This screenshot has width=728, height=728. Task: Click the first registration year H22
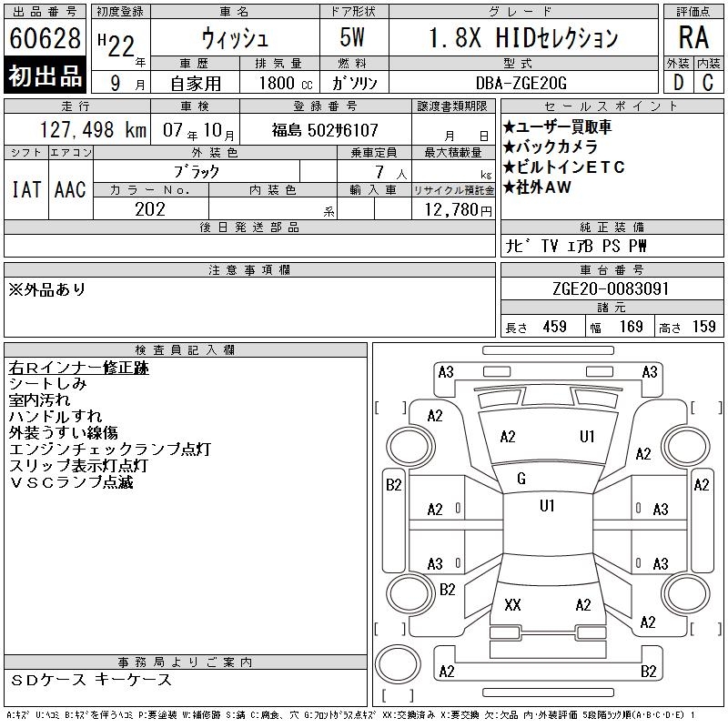[116, 45]
